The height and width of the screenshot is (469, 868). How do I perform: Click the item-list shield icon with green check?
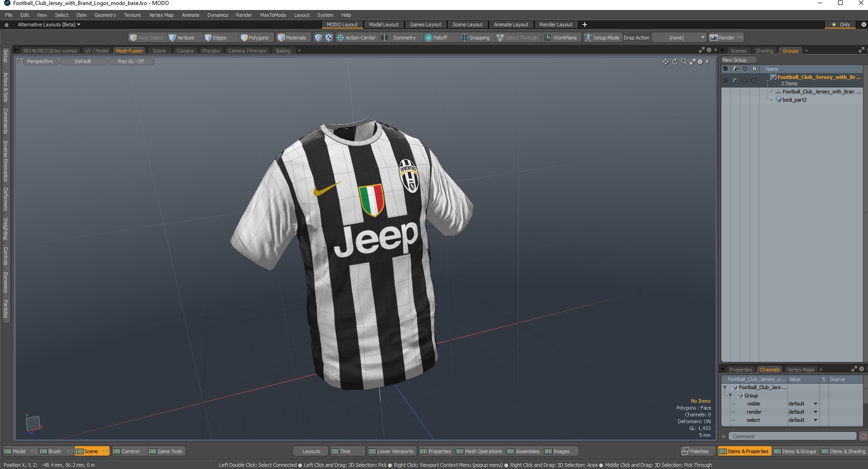click(x=318, y=38)
